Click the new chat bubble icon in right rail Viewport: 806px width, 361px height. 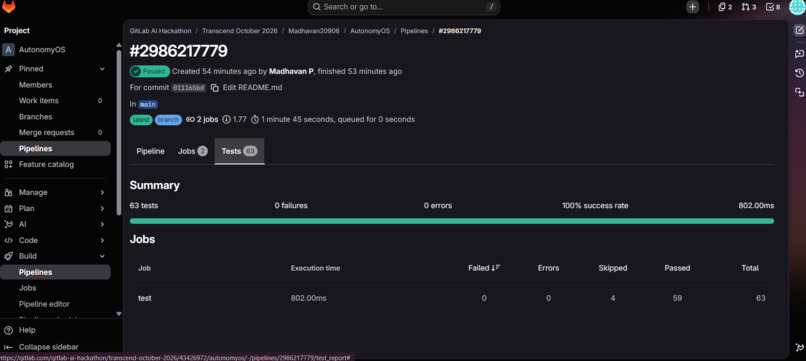(799, 53)
